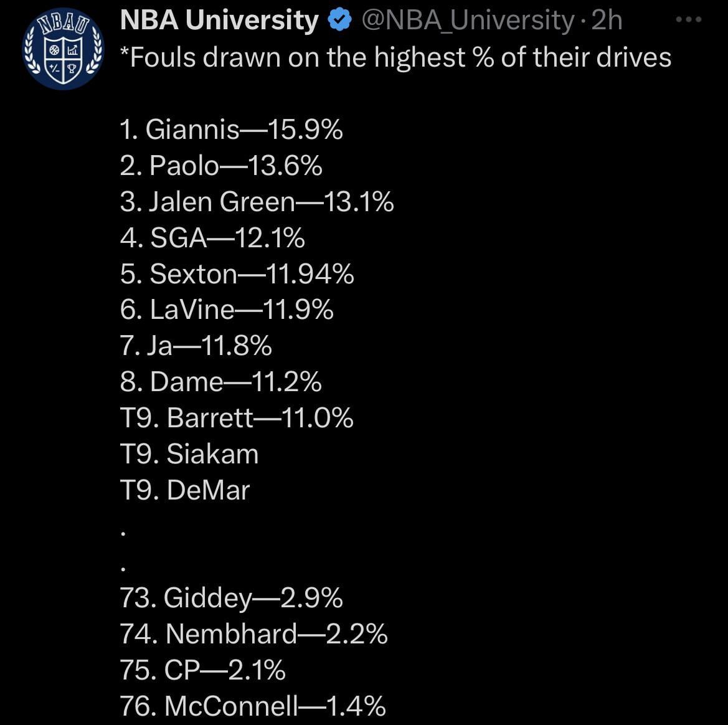Select the Paolo 13.6% line

click(221, 166)
